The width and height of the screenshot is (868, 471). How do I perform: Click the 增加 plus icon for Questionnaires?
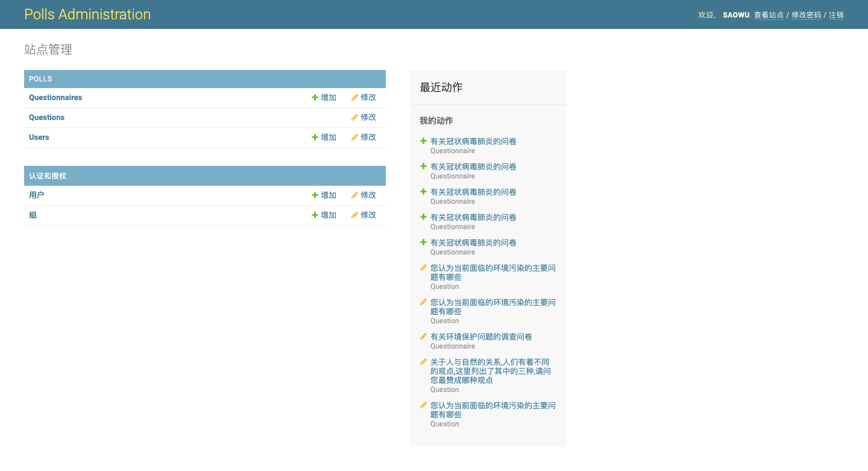(x=314, y=97)
